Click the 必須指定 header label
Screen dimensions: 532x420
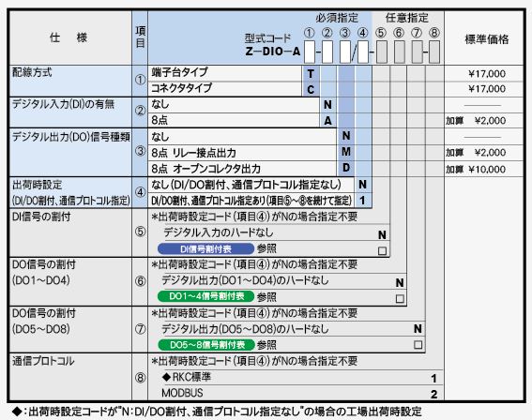point(337,18)
